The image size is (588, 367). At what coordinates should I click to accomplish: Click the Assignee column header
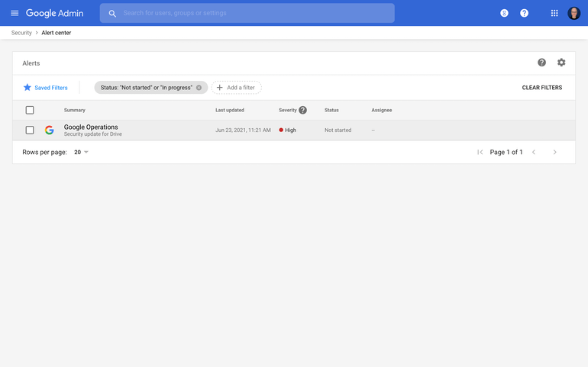coord(382,110)
